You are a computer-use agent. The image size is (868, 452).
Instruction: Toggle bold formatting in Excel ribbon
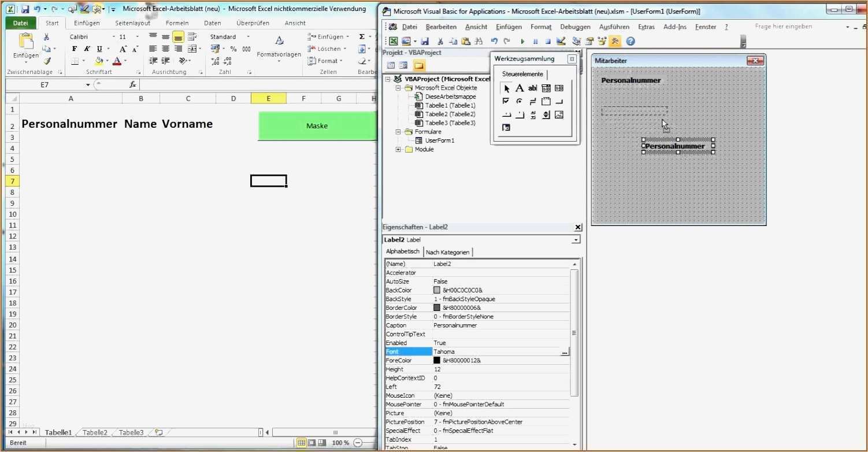75,49
